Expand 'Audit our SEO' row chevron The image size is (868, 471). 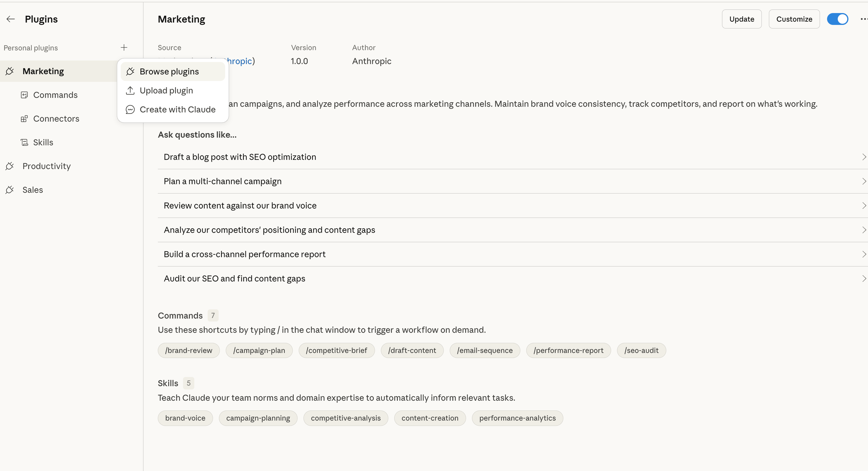[x=864, y=279]
